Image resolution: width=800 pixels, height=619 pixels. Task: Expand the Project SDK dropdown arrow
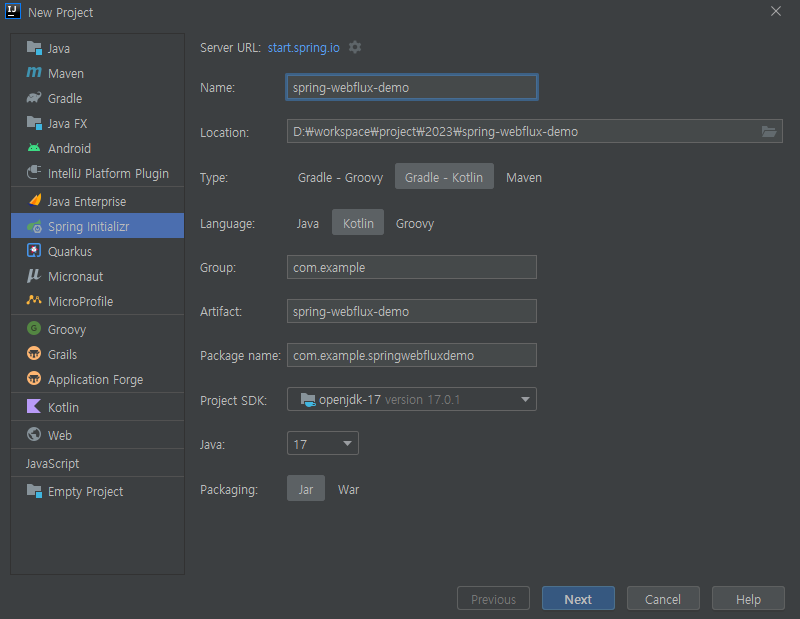click(525, 400)
